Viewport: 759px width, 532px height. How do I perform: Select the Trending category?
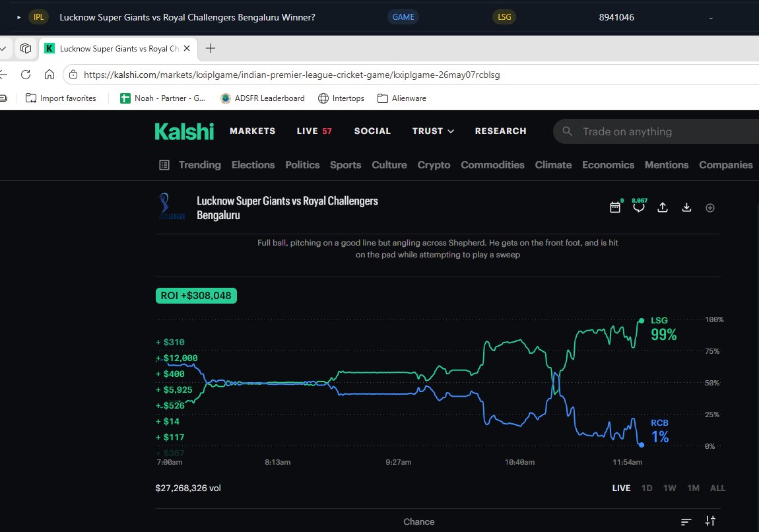(199, 165)
